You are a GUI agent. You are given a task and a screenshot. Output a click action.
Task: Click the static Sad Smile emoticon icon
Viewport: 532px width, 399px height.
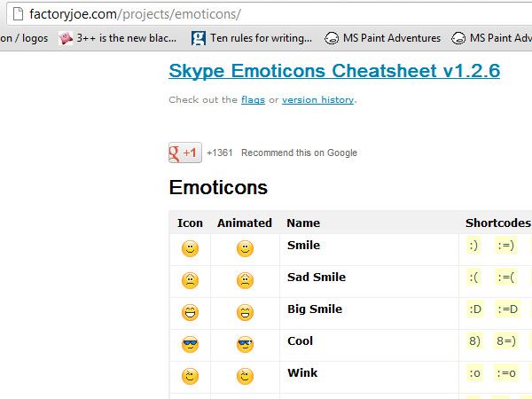pyautogui.click(x=190, y=280)
